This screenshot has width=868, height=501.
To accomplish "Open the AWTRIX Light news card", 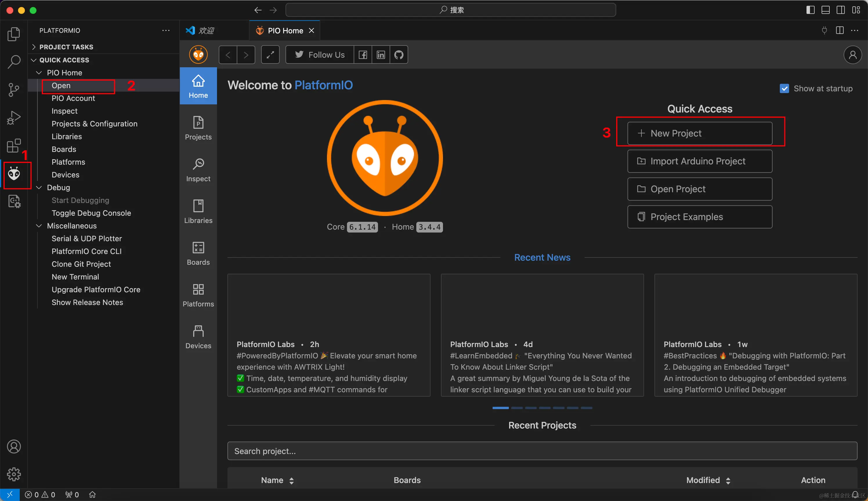I will pyautogui.click(x=329, y=335).
